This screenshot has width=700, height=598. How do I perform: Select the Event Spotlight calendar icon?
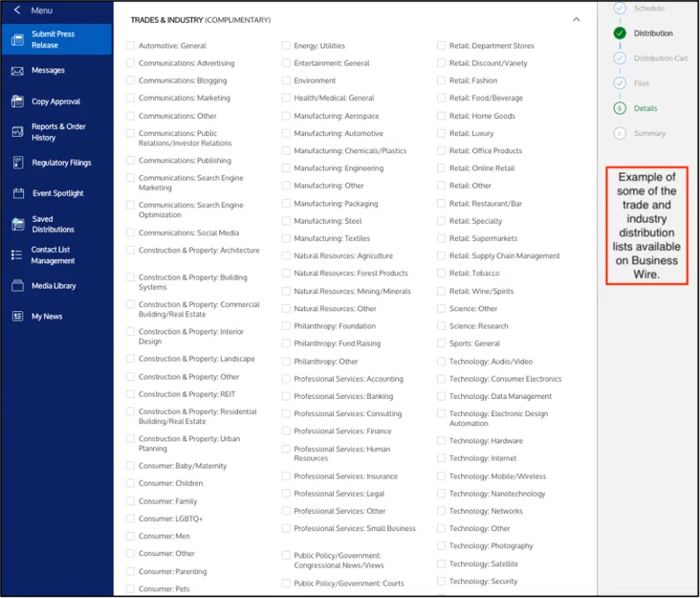pyautogui.click(x=17, y=194)
